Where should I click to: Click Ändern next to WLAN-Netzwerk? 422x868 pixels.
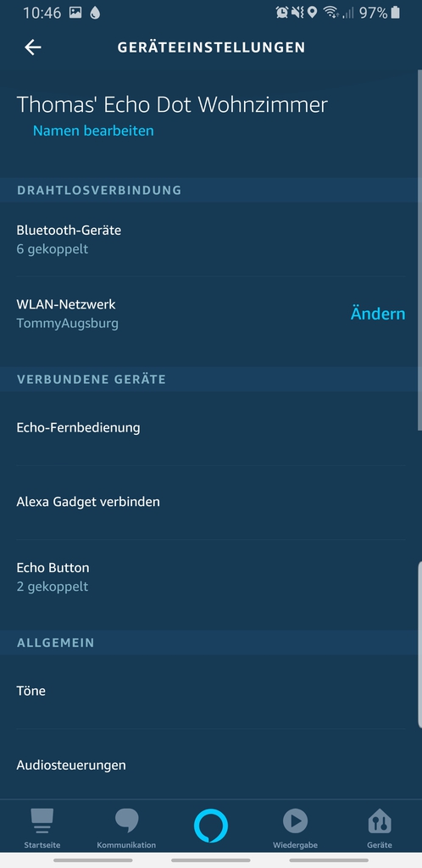378,314
